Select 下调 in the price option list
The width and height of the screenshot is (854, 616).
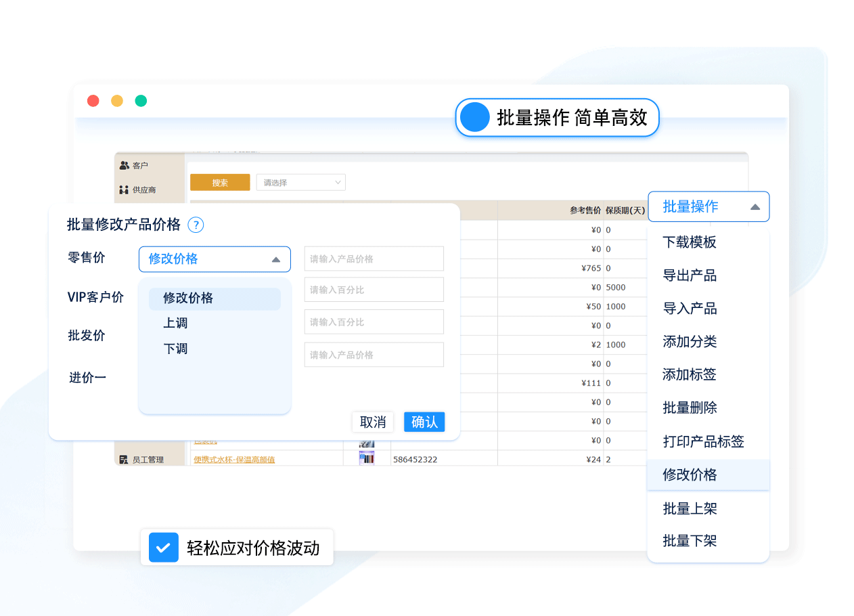(175, 349)
